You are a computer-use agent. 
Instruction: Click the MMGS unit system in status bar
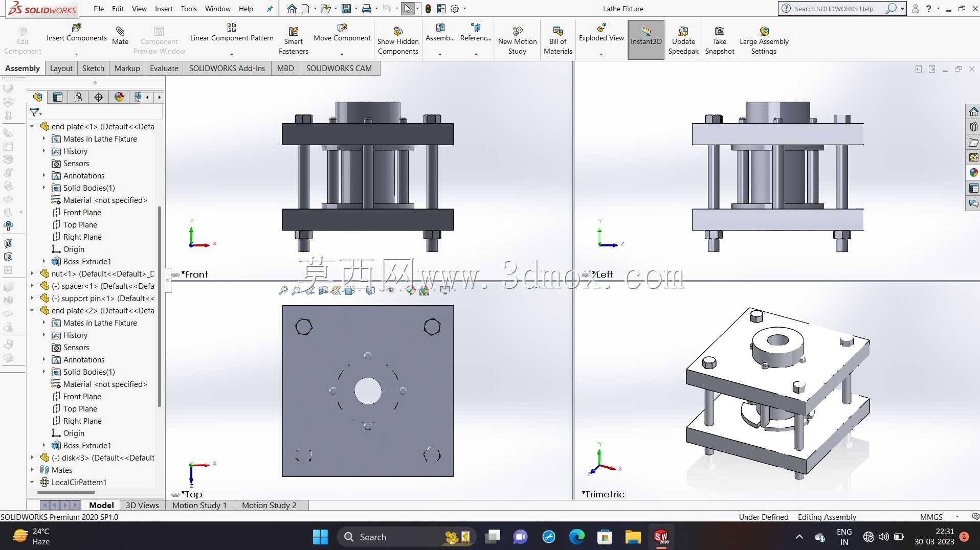[x=931, y=517]
